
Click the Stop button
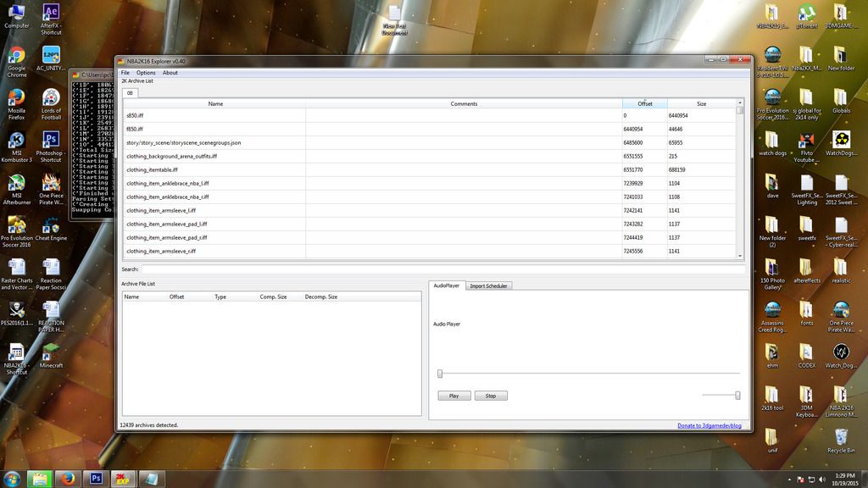[491, 396]
